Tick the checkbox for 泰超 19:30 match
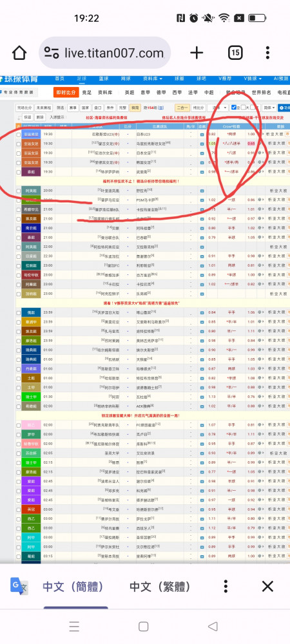Screen dimensions: 290x644 tap(19, 172)
